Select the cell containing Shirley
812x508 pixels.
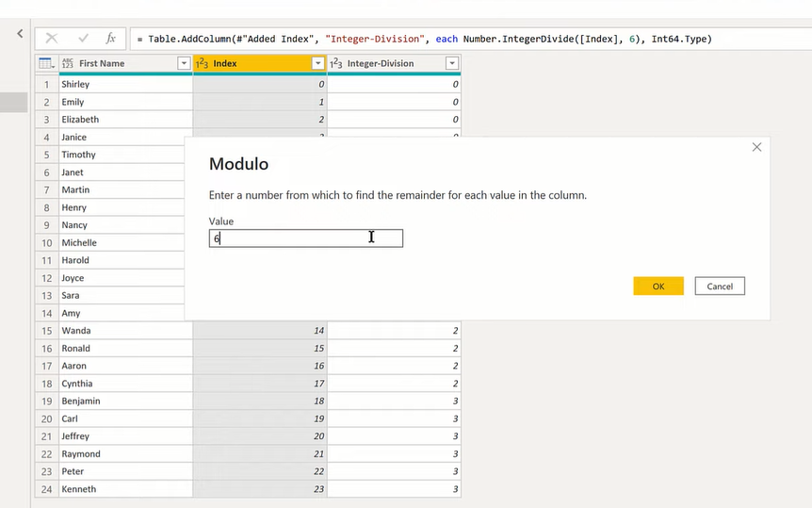coord(126,84)
